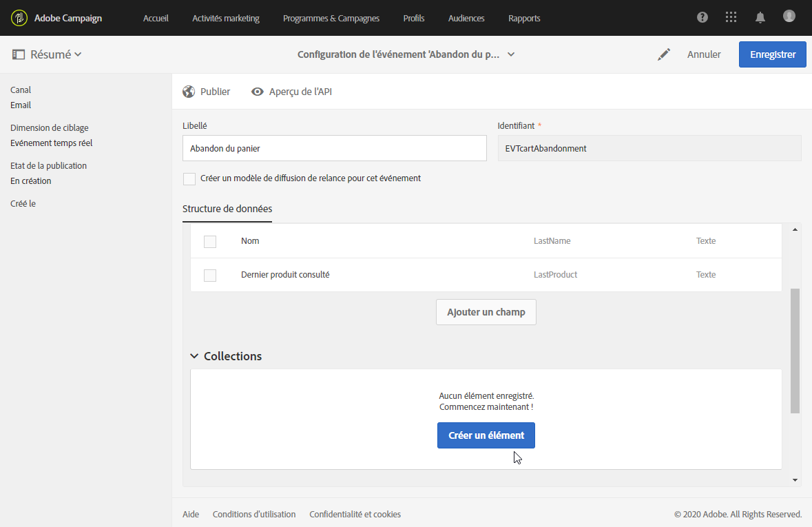Click the Adobe Campaign logo icon
The image size is (812, 527).
point(19,18)
